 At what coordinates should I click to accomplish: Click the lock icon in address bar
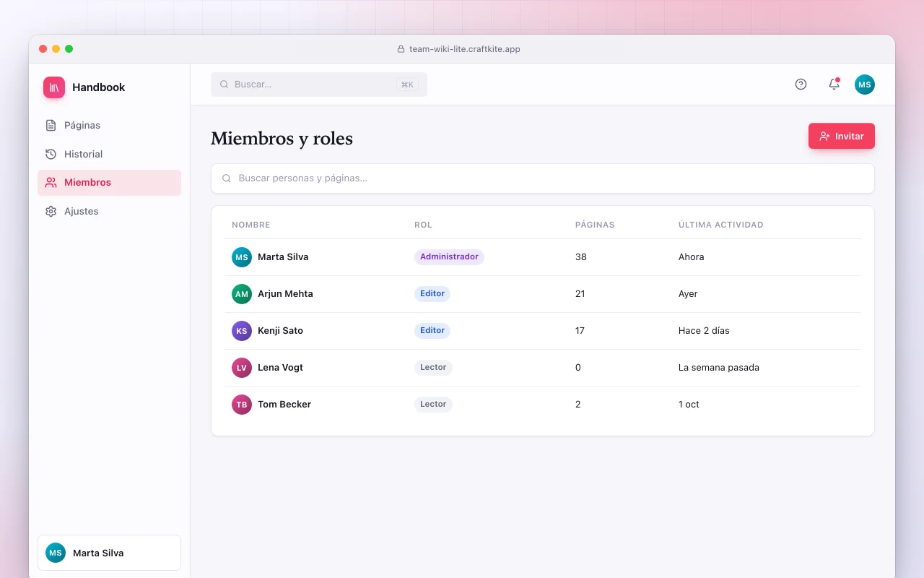[x=401, y=49]
